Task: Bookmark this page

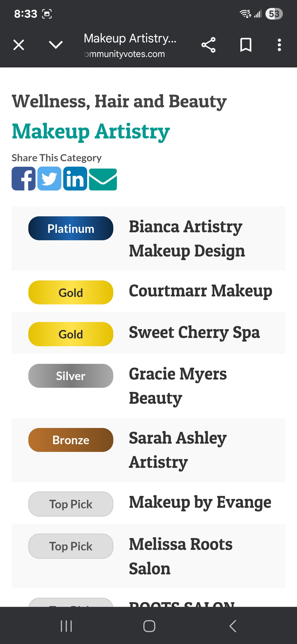Action: point(246,45)
